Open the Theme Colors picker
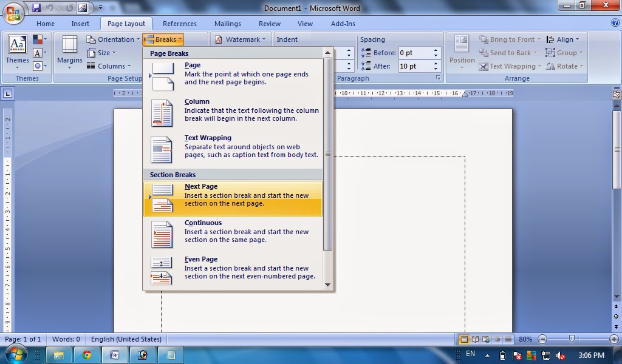The height and width of the screenshot is (364, 622). pos(38,40)
